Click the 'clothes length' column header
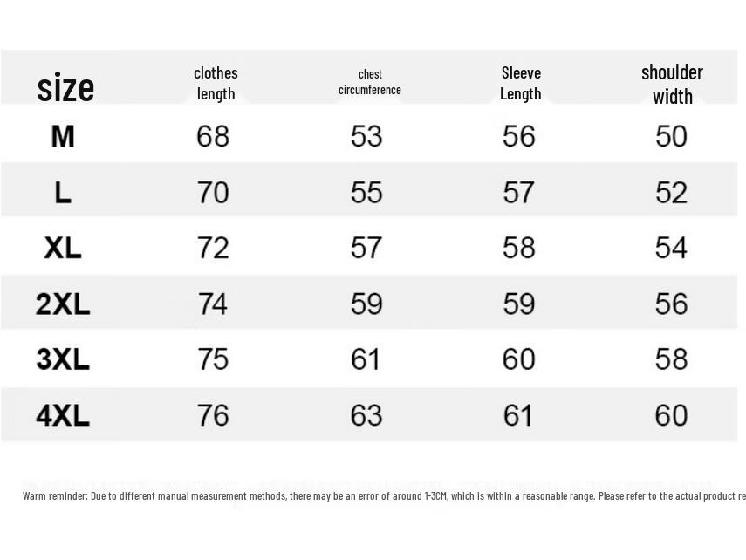The width and height of the screenshot is (746, 560). click(x=216, y=83)
